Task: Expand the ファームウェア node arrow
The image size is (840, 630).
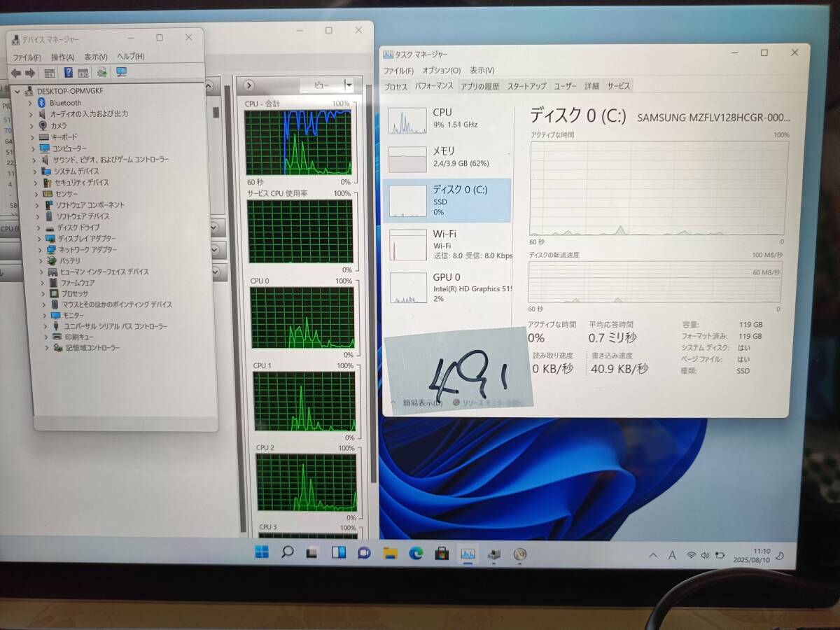Action: point(43,283)
